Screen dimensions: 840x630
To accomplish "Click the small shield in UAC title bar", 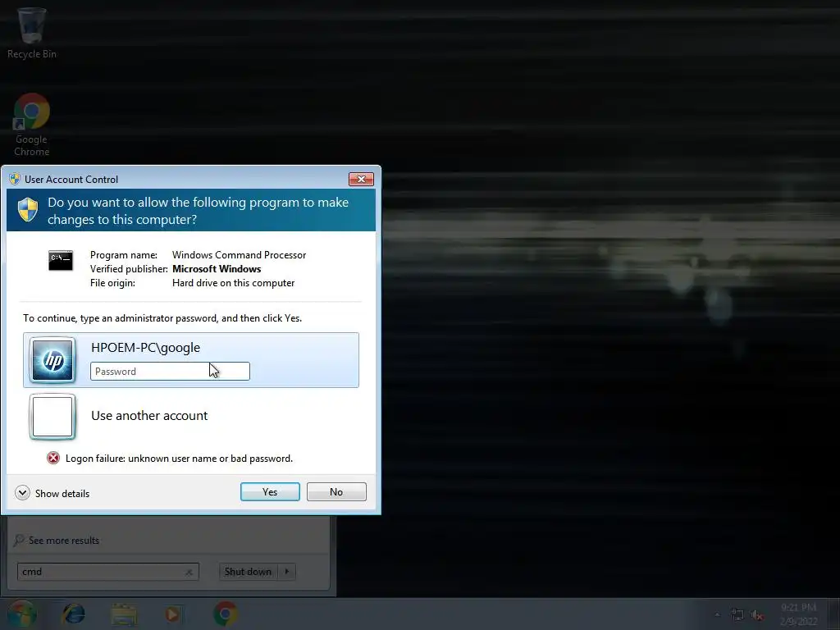I will (15, 179).
